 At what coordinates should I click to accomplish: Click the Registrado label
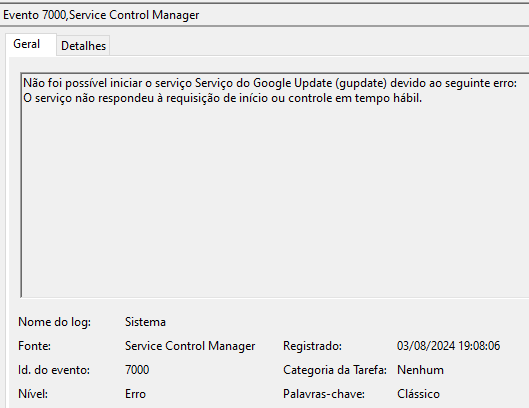tap(312, 346)
